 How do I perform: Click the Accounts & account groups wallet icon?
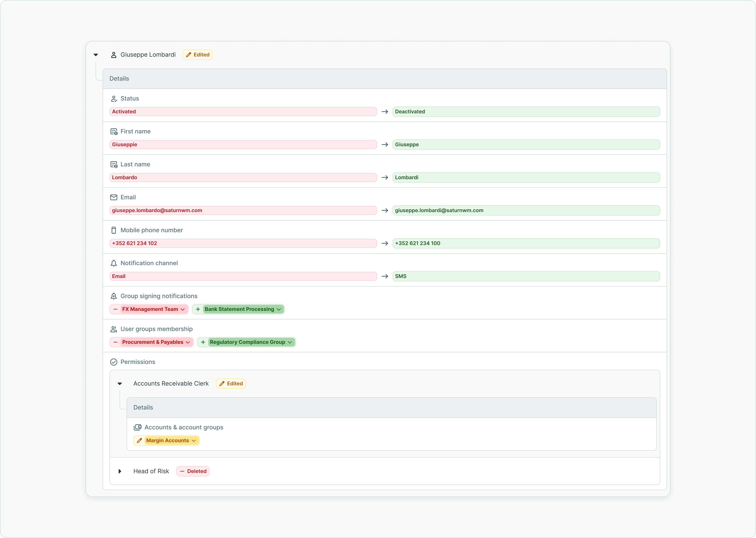[137, 427]
